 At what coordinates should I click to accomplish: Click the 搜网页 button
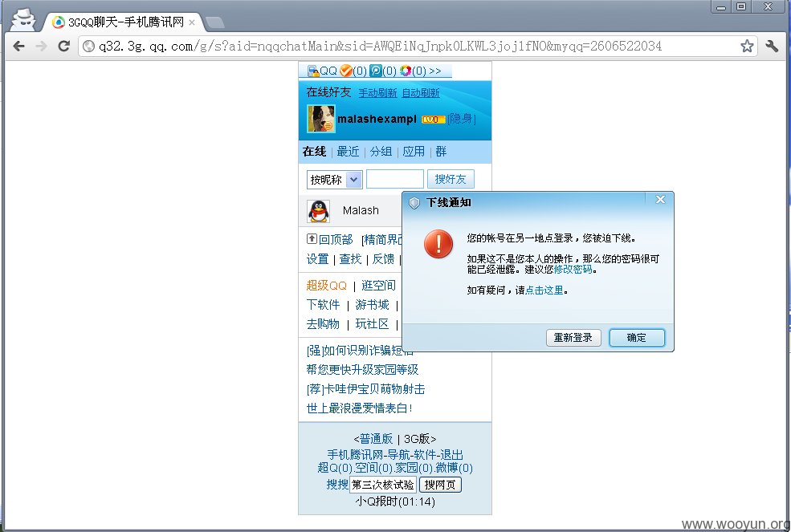pyautogui.click(x=440, y=485)
